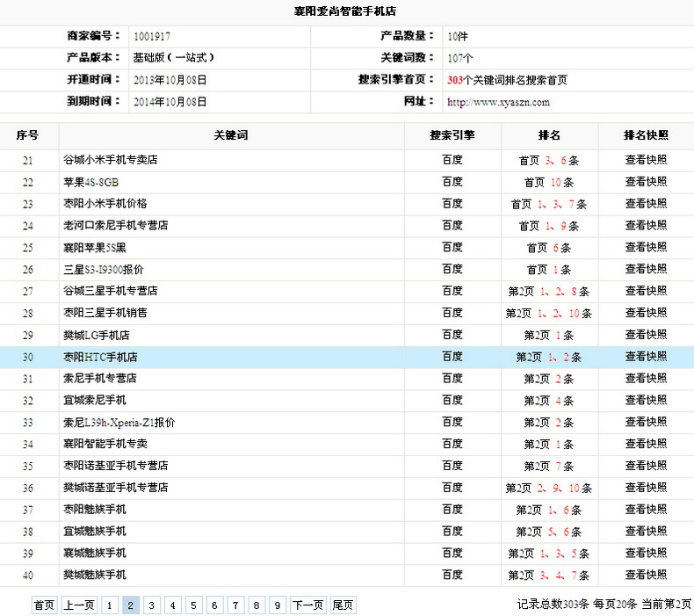View snapshot for 宜城魅族手机
Viewport: 694px width, 616px height.
point(646,531)
